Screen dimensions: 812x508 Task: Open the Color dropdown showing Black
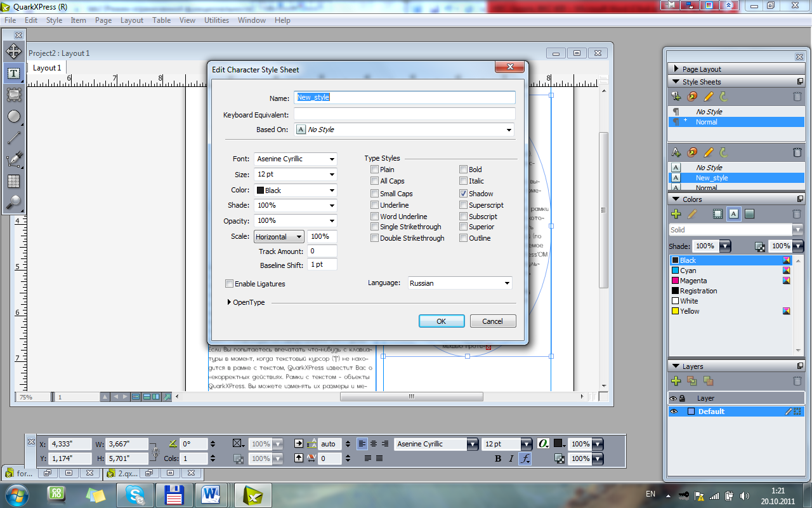click(x=296, y=190)
